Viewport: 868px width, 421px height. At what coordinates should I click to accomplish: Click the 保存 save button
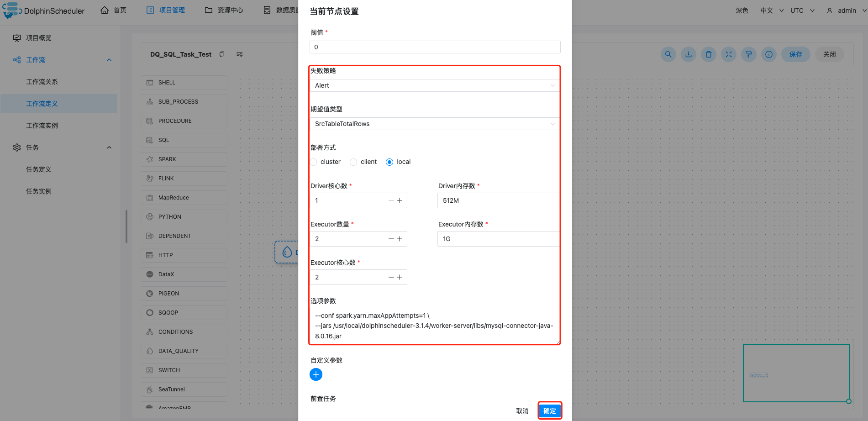[x=796, y=54]
